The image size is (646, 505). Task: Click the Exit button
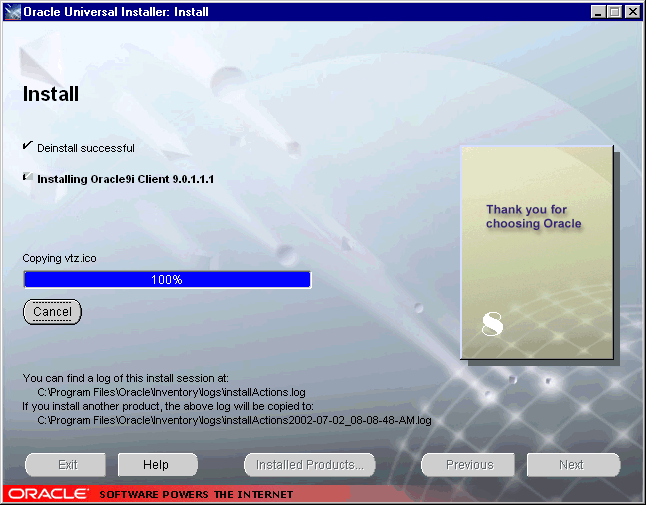tap(66, 465)
